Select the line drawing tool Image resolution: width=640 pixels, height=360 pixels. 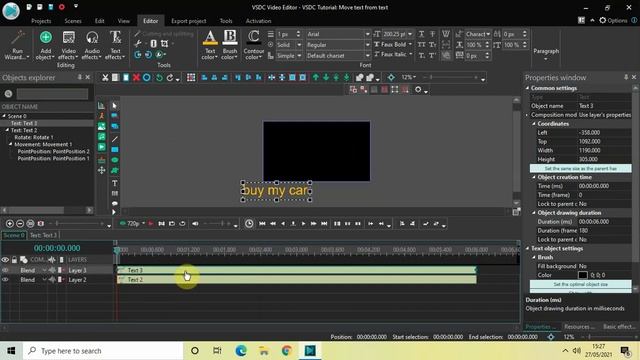click(115, 139)
